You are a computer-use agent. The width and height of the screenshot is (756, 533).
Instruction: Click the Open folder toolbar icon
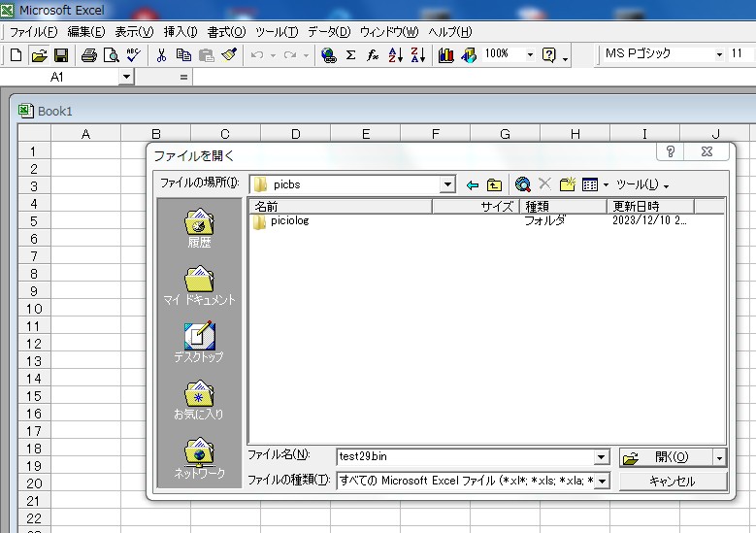39,55
